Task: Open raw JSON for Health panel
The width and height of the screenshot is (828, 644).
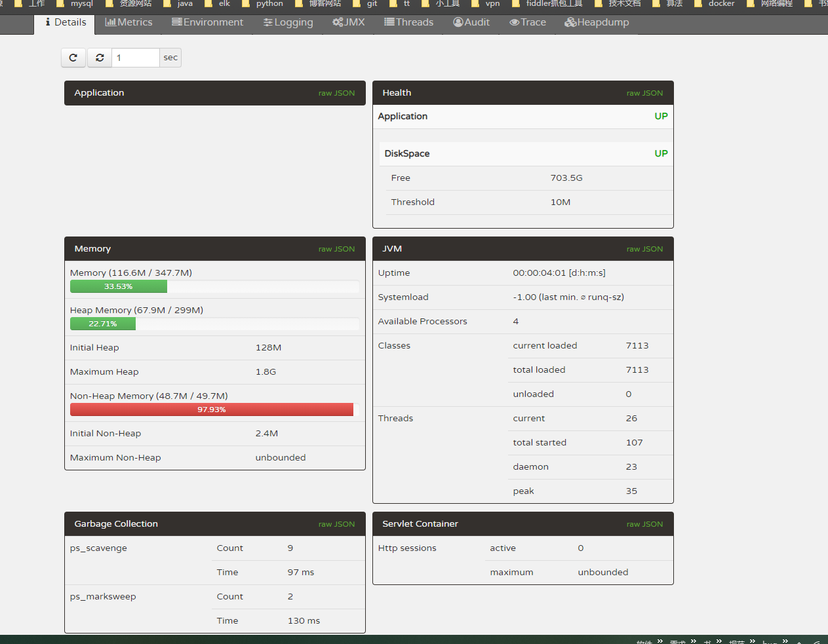Action: 644,93
